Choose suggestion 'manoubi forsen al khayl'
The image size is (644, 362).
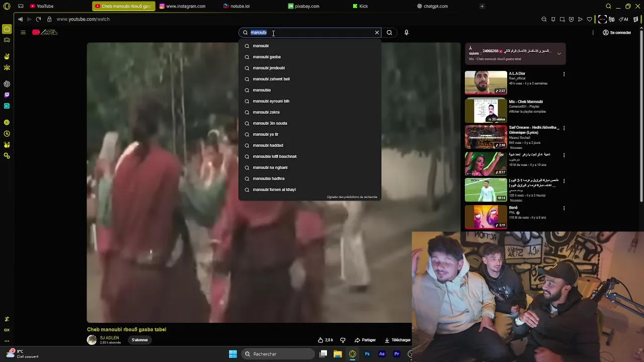309,190
